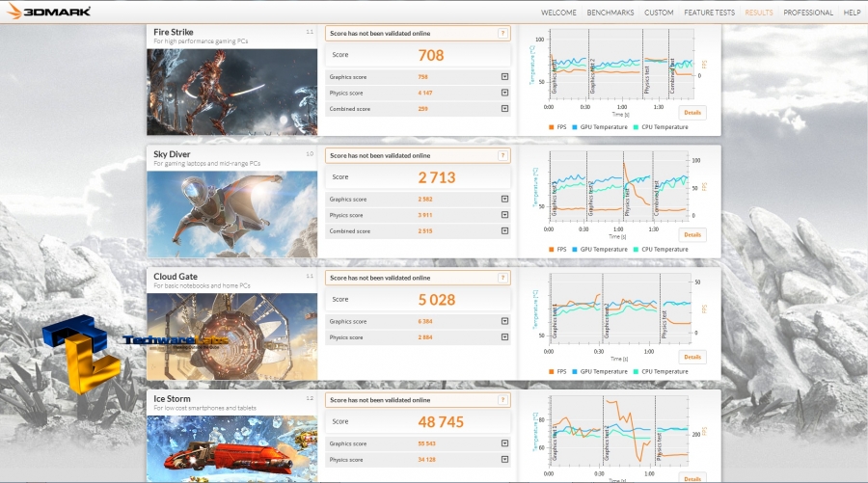868x483 pixels.
Task: Click Details button on Fire Strike chart
Action: point(692,113)
